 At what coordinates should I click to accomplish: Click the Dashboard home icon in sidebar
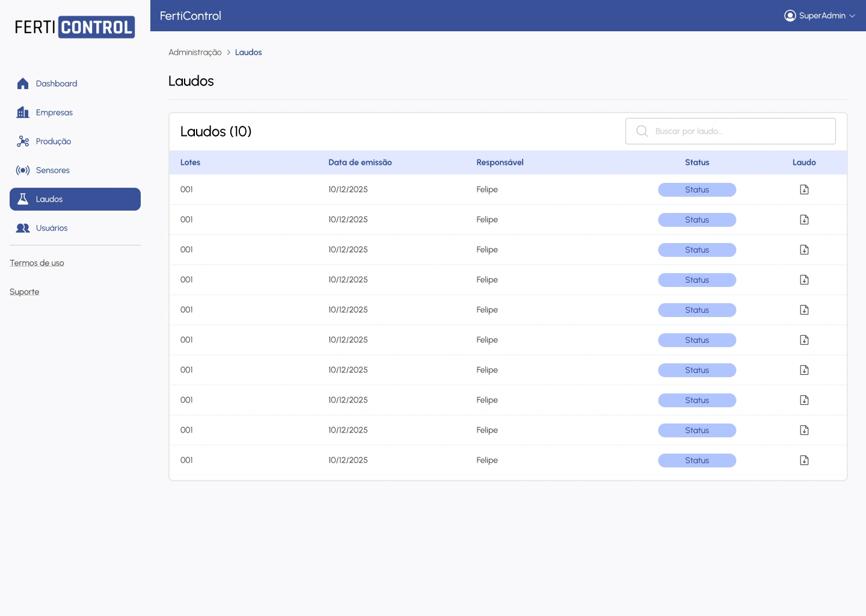[x=23, y=84]
